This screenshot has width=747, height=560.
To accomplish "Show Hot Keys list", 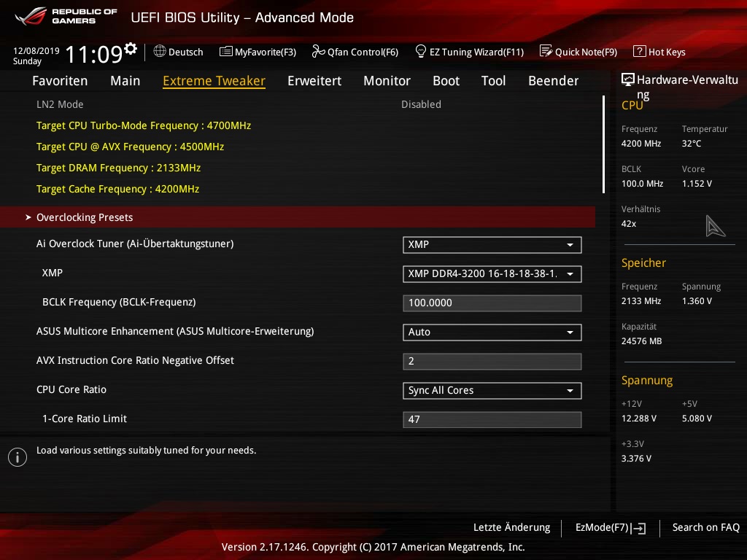I will coord(659,52).
